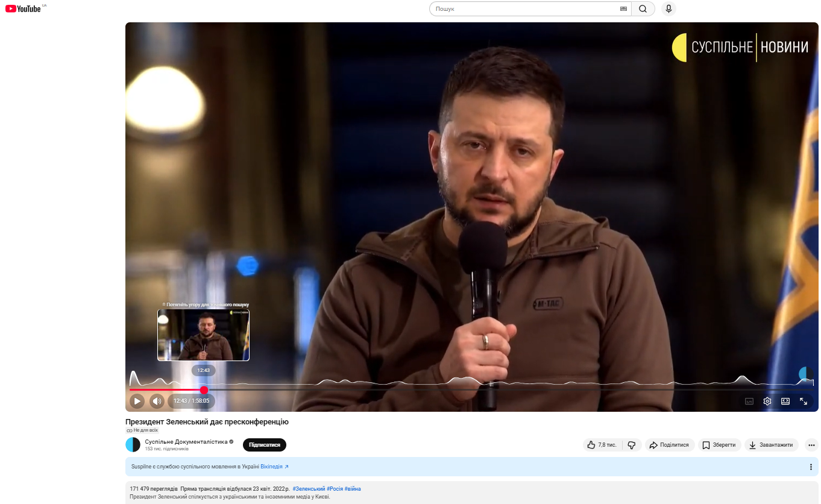Dislike the video
The height and width of the screenshot is (504, 821).
coord(632,445)
